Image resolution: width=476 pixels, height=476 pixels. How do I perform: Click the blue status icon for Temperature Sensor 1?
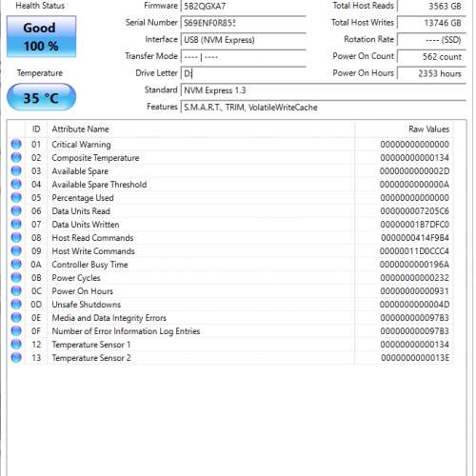click(x=16, y=344)
